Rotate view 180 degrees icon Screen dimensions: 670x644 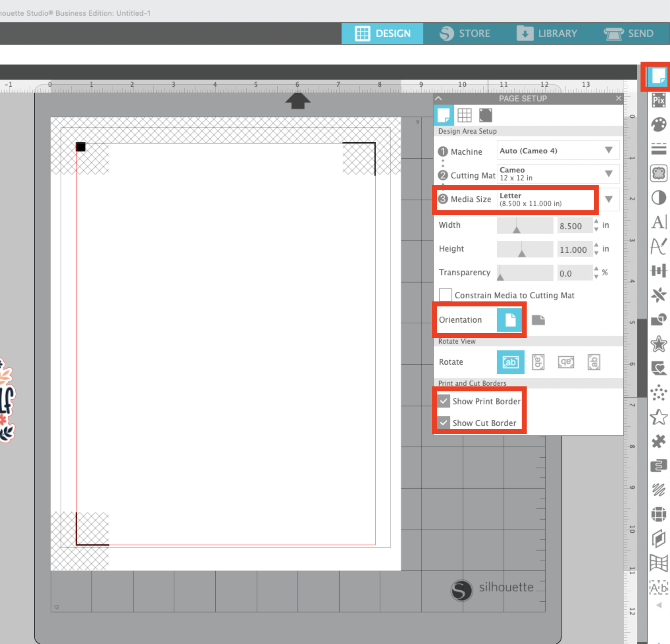click(x=566, y=362)
